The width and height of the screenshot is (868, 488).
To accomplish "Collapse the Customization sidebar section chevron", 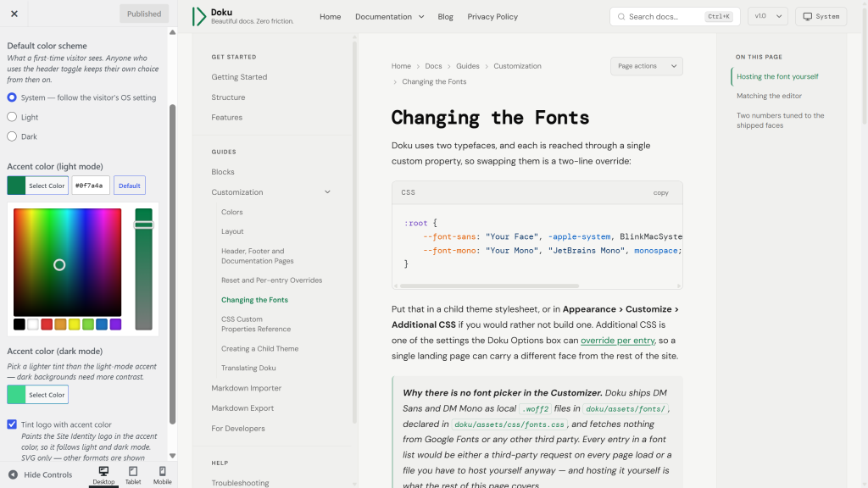I will (327, 192).
